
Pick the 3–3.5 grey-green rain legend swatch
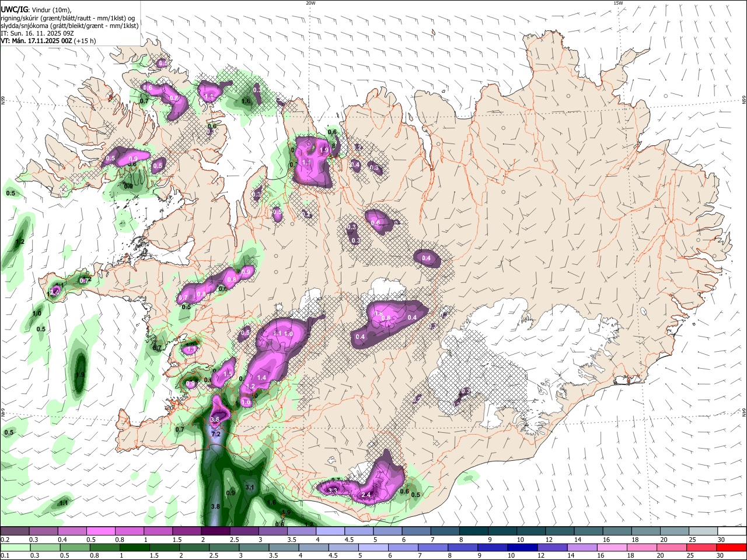254,547
